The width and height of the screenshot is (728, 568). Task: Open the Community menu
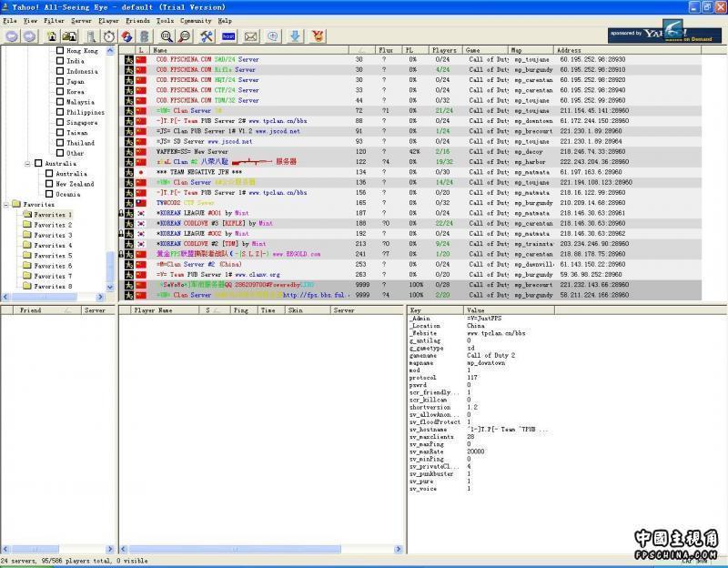(196, 21)
